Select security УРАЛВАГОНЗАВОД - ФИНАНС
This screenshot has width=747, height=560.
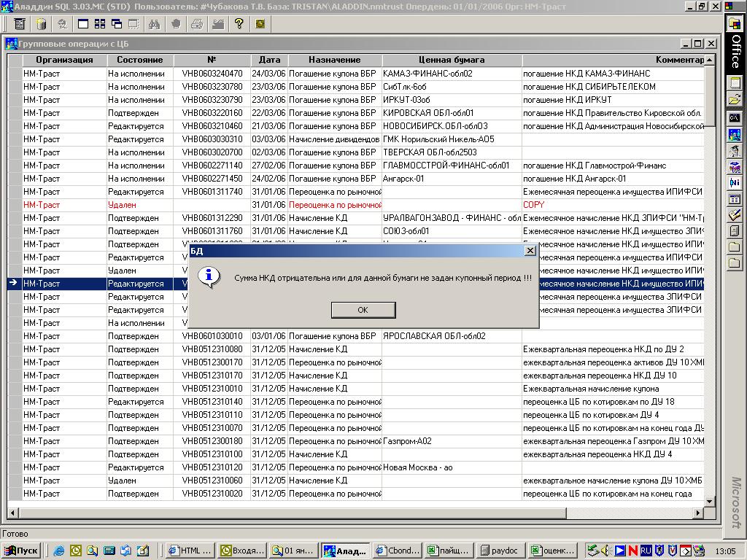tap(452, 218)
